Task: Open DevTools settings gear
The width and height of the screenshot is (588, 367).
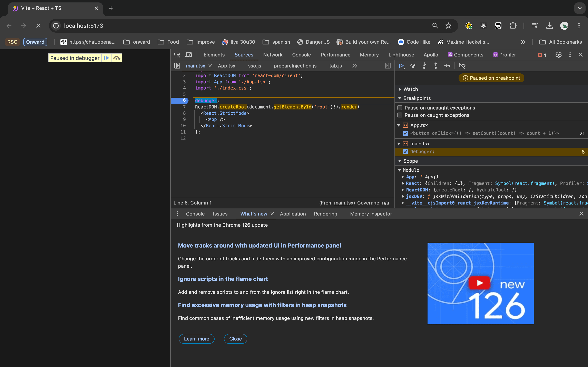Action: pyautogui.click(x=558, y=55)
